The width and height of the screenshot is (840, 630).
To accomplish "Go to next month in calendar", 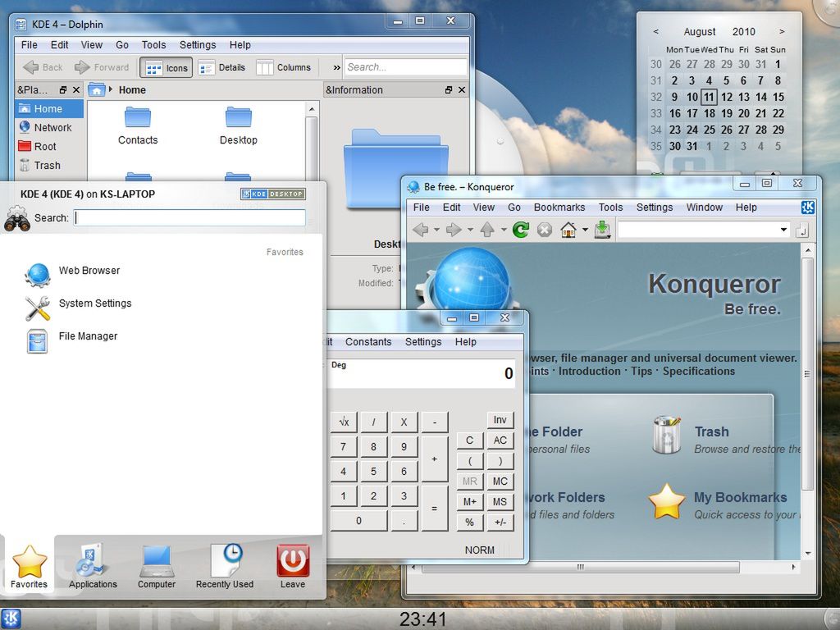I will coord(782,32).
